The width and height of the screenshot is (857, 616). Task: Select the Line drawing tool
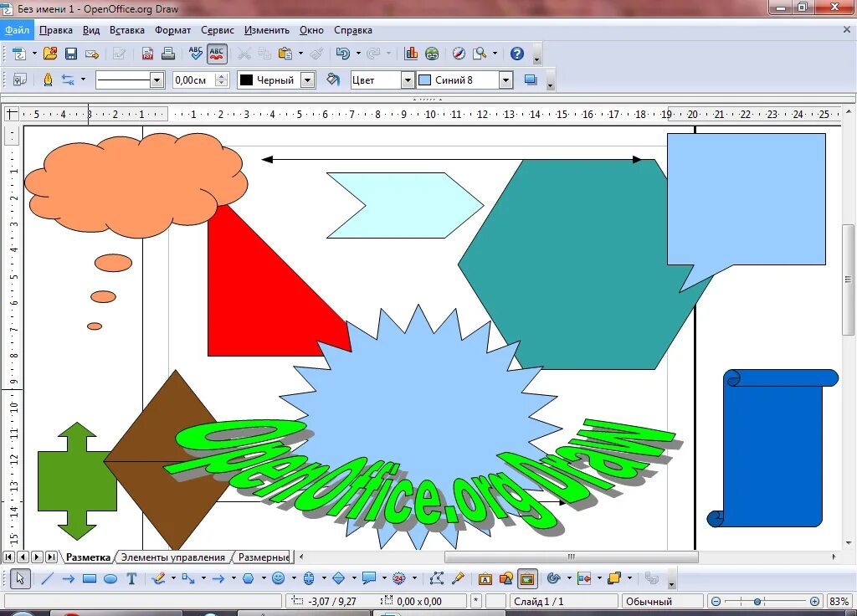47,578
